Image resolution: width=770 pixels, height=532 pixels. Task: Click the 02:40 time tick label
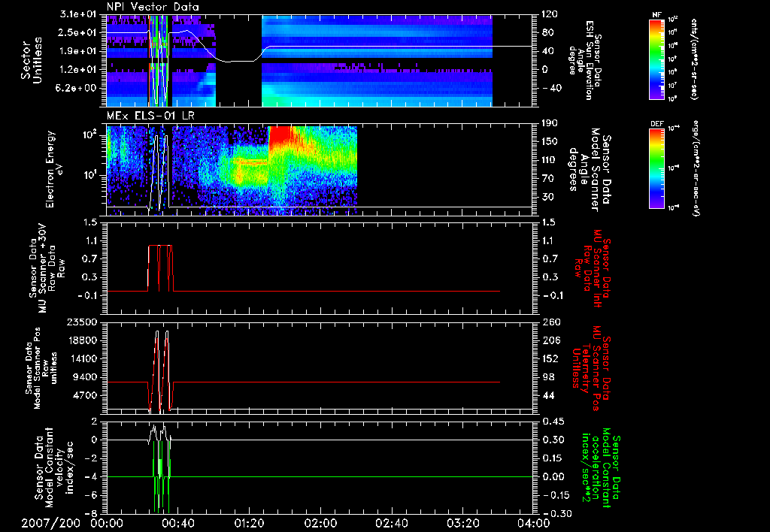391,523
